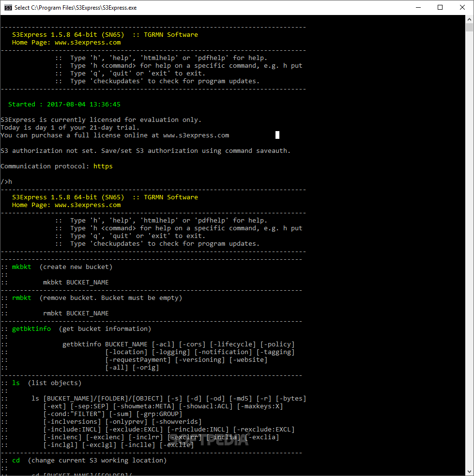Click the '[-showmeta:META]' option text
Screen dimensions: 474x476
pos(144,406)
